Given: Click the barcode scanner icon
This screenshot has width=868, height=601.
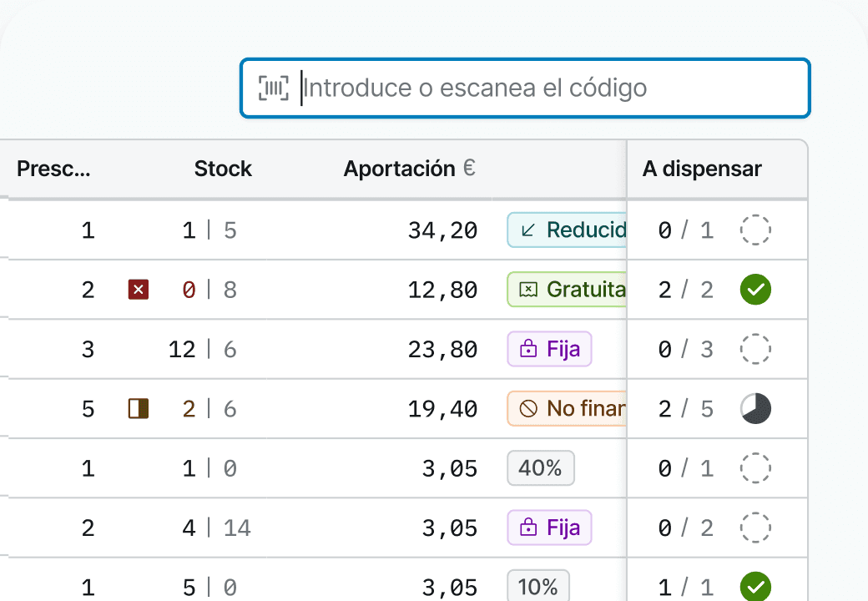Looking at the screenshot, I should click(272, 88).
